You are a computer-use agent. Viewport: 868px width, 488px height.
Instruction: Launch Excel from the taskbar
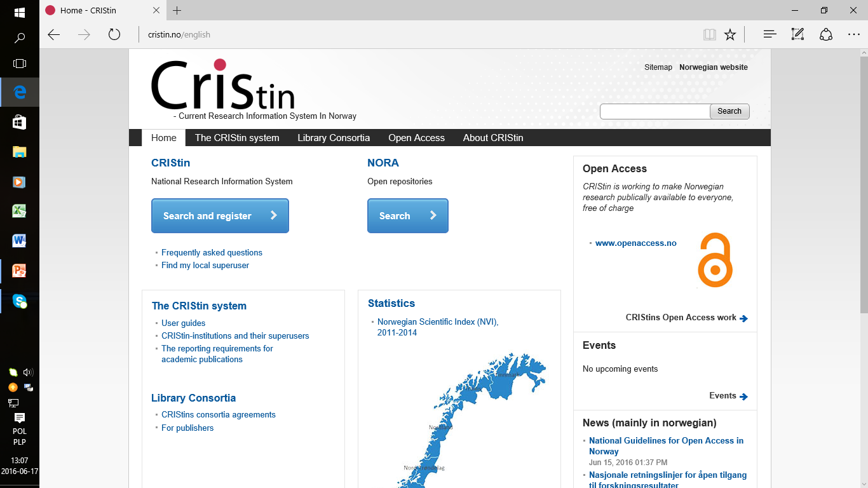point(19,211)
